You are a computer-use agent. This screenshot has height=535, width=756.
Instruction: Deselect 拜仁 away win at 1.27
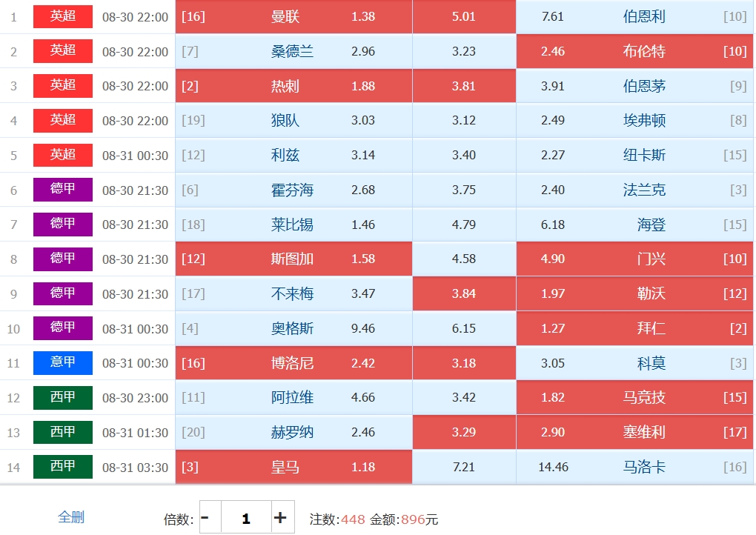point(634,328)
